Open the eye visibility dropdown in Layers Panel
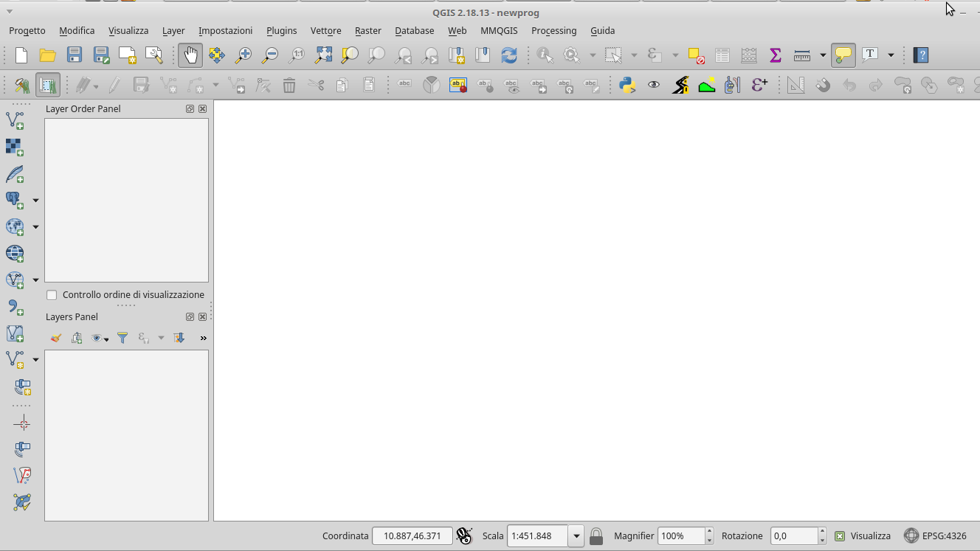This screenshot has width=980, height=551. [x=99, y=338]
